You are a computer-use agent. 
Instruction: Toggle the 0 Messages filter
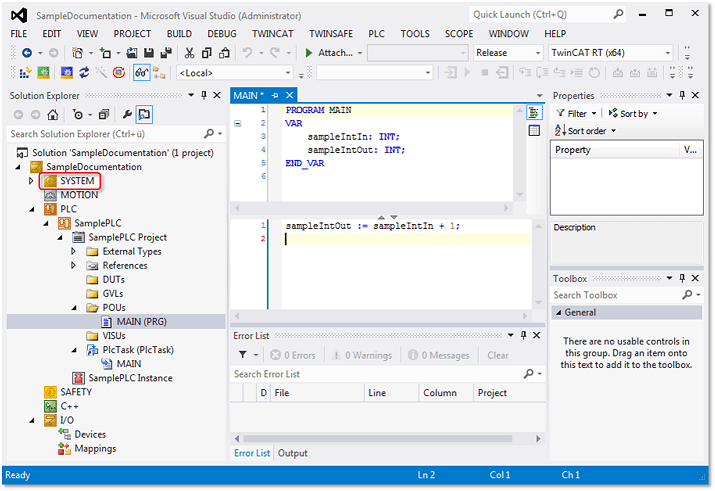point(439,355)
